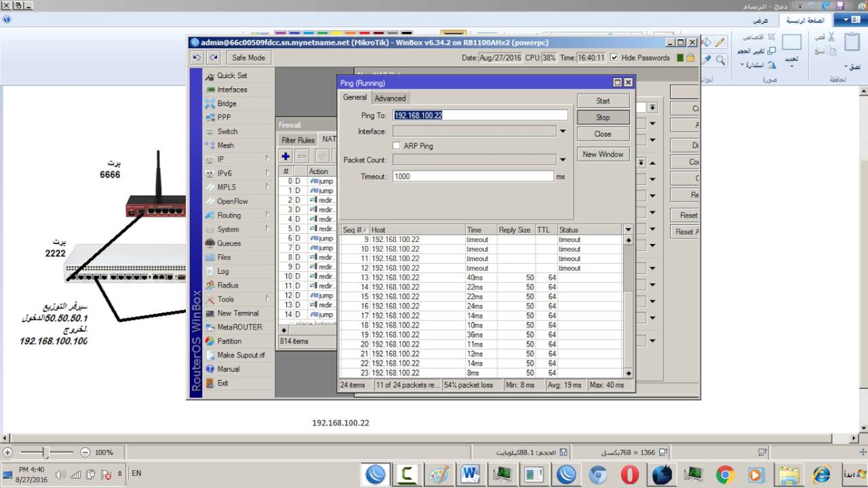The image size is (868, 488).
Task: Click the Ping To address field
Action: pyautogui.click(x=480, y=115)
